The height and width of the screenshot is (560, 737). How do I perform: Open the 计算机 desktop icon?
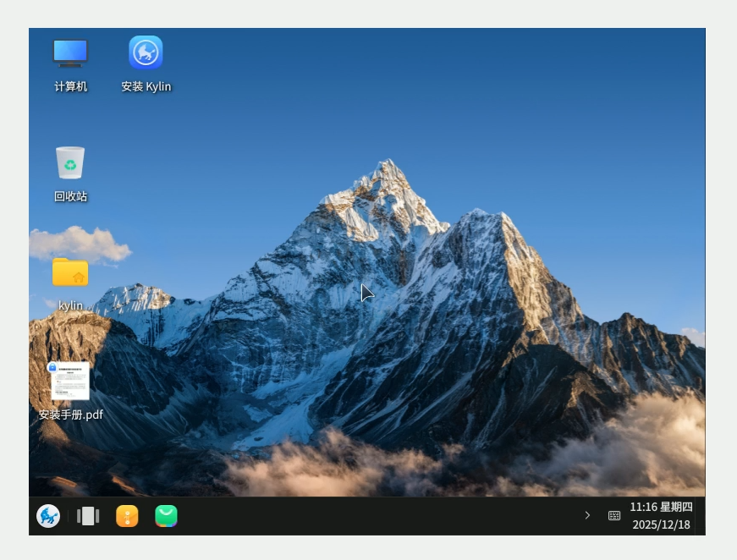coord(70,52)
